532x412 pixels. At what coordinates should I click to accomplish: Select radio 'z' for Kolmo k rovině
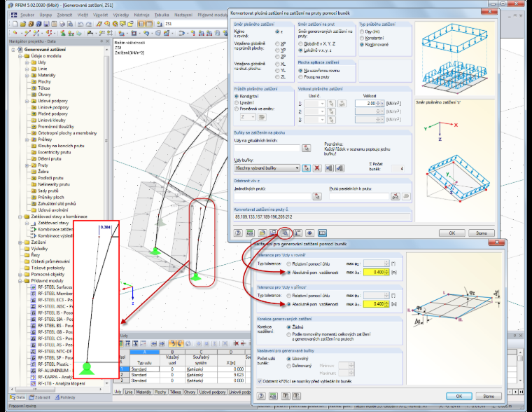click(277, 32)
